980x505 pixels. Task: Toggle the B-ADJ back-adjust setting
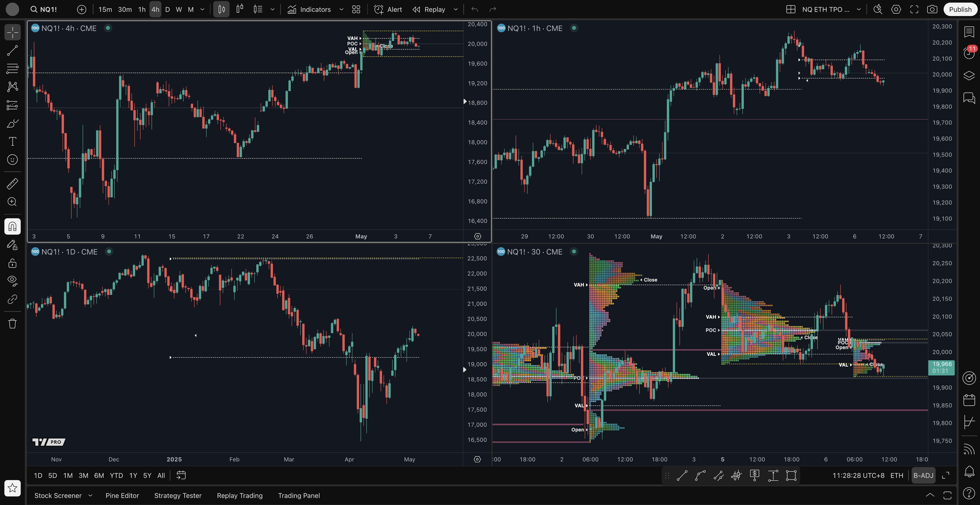[923, 475]
